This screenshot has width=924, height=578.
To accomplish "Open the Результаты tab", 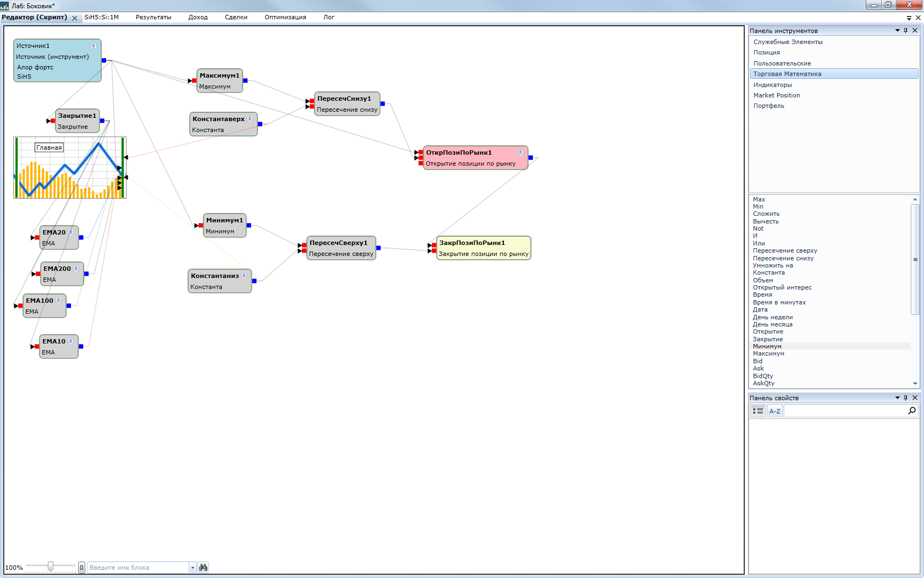I will pos(153,17).
